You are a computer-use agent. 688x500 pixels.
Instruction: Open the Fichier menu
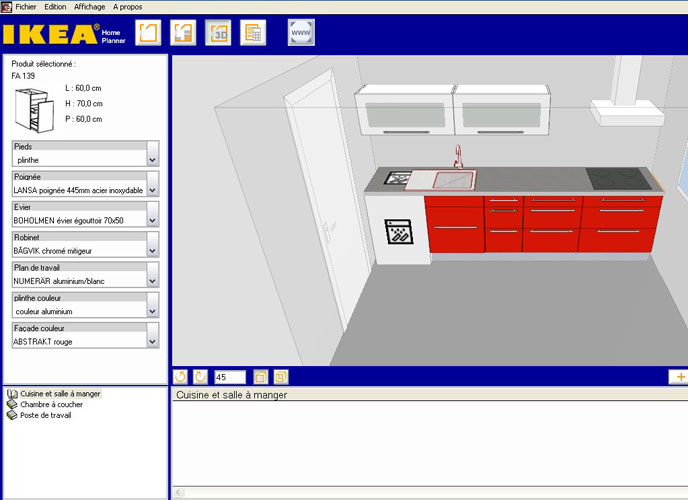[x=26, y=7]
